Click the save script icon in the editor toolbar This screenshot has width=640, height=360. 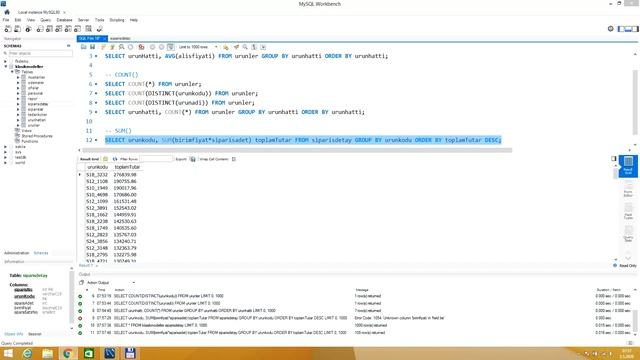(93, 47)
